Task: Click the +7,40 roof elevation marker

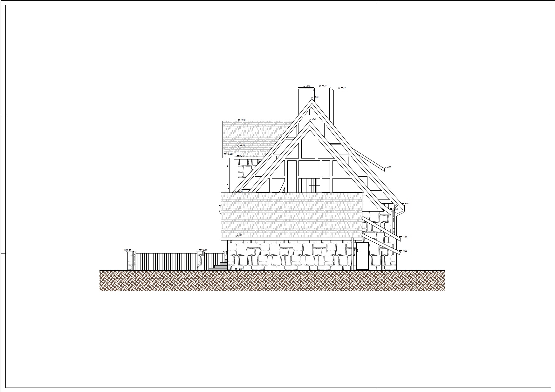Action: (239, 120)
